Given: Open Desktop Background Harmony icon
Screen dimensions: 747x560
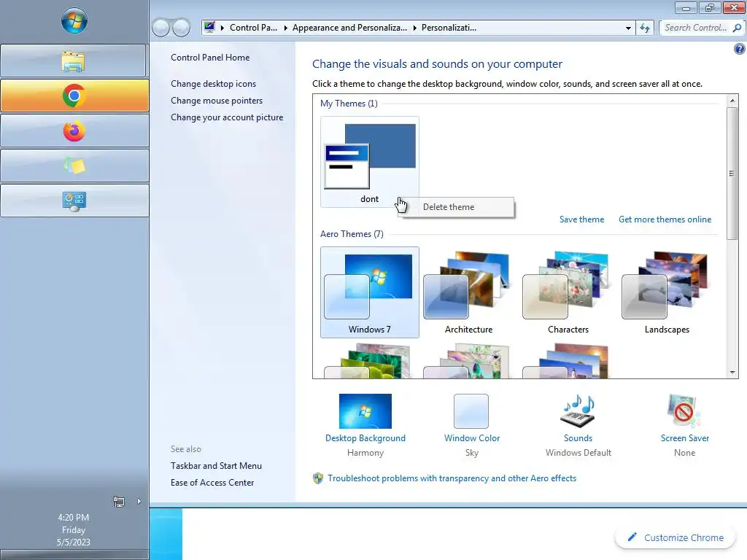Looking at the screenshot, I should [365, 411].
